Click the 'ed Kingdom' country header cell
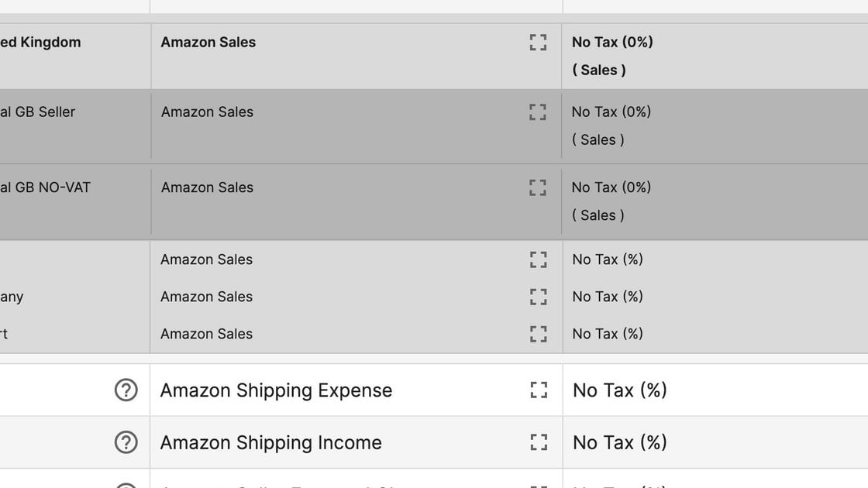Viewport: 868px width, 488px height. point(74,56)
